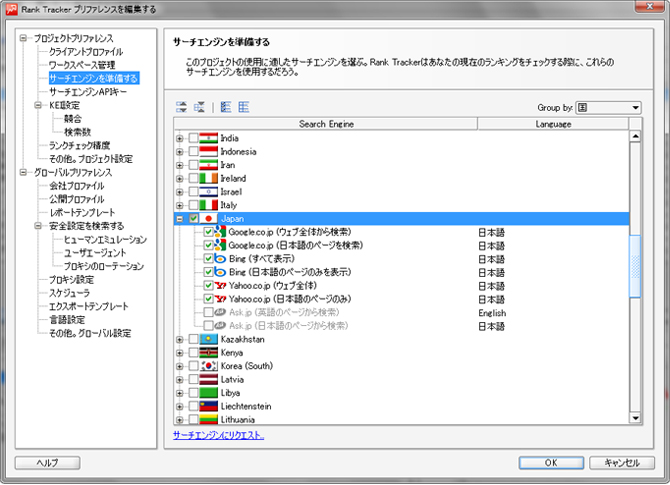Select ワークスペース管理 in the tree
The height and width of the screenshot is (485, 670).
(82, 65)
